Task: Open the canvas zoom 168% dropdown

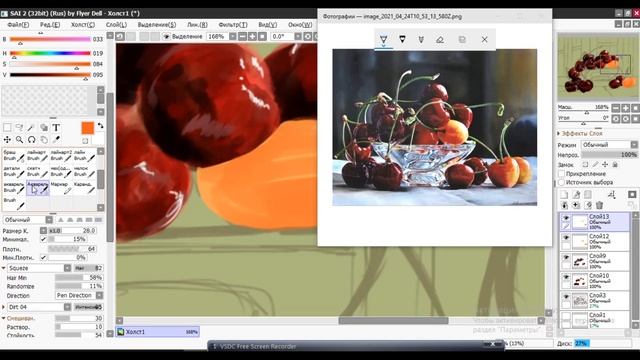Action: pyautogui.click(x=233, y=36)
